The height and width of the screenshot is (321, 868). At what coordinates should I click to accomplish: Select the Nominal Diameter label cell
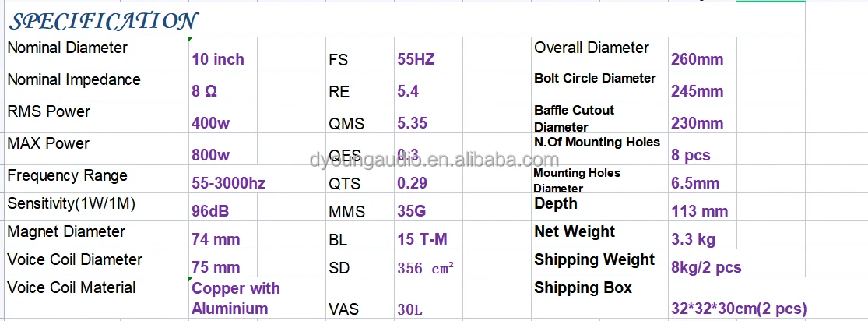pyautogui.click(x=68, y=48)
